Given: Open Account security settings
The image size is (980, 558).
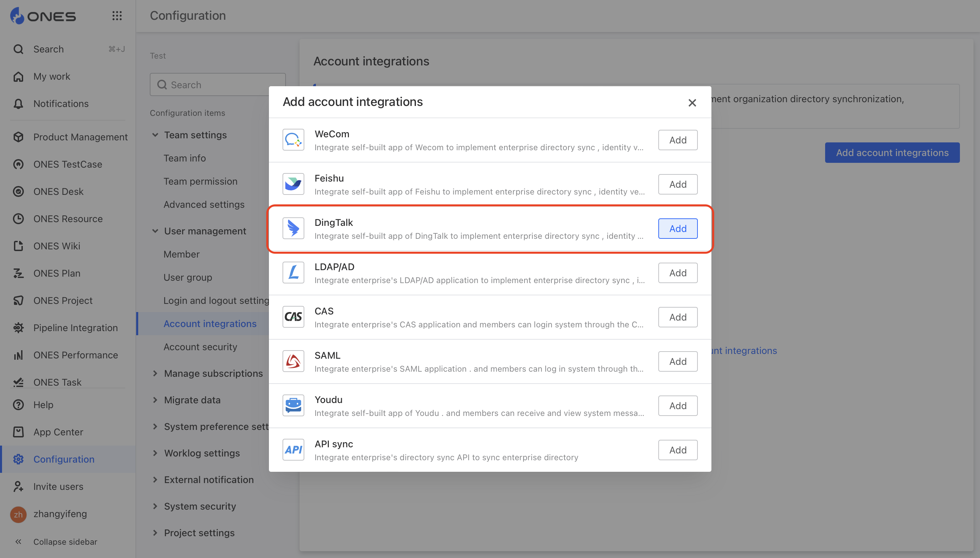Looking at the screenshot, I should [200, 347].
